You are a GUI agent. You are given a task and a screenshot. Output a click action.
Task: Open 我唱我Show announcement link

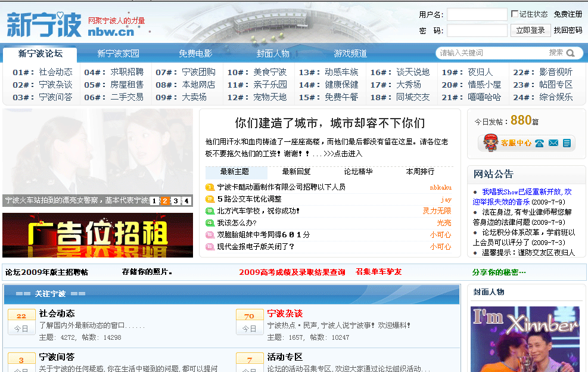point(522,197)
